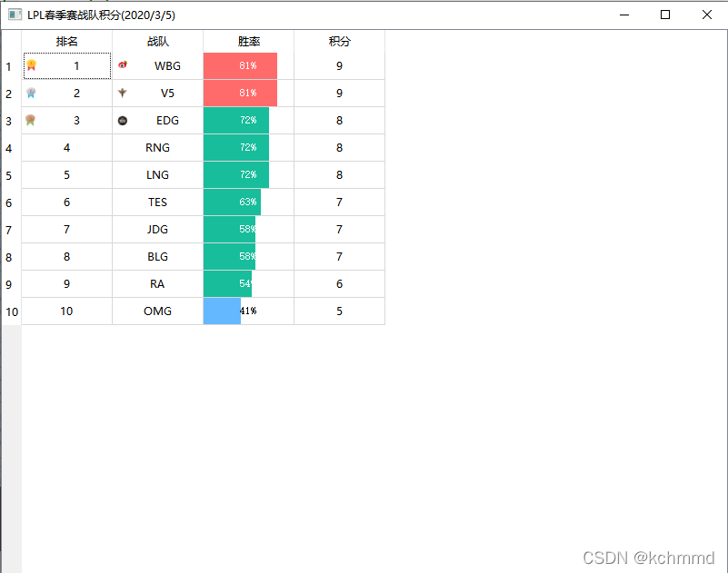Select the 积分 column header

pos(339,41)
